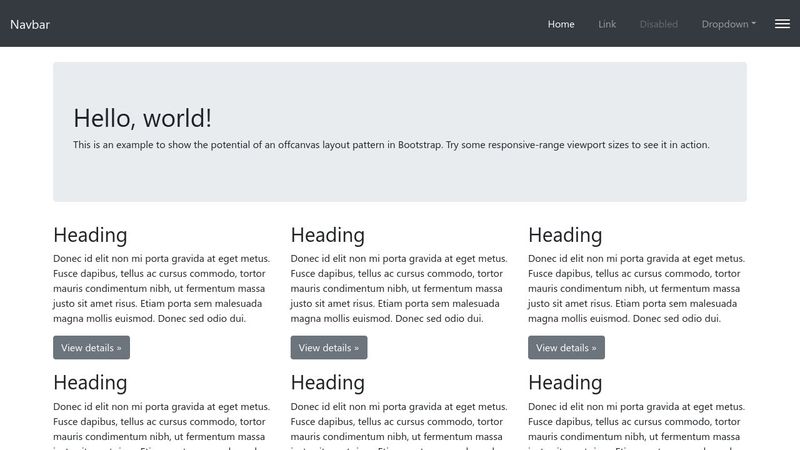Click View details under middle Heading
This screenshot has width=800, height=450.
click(x=329, y=347)
